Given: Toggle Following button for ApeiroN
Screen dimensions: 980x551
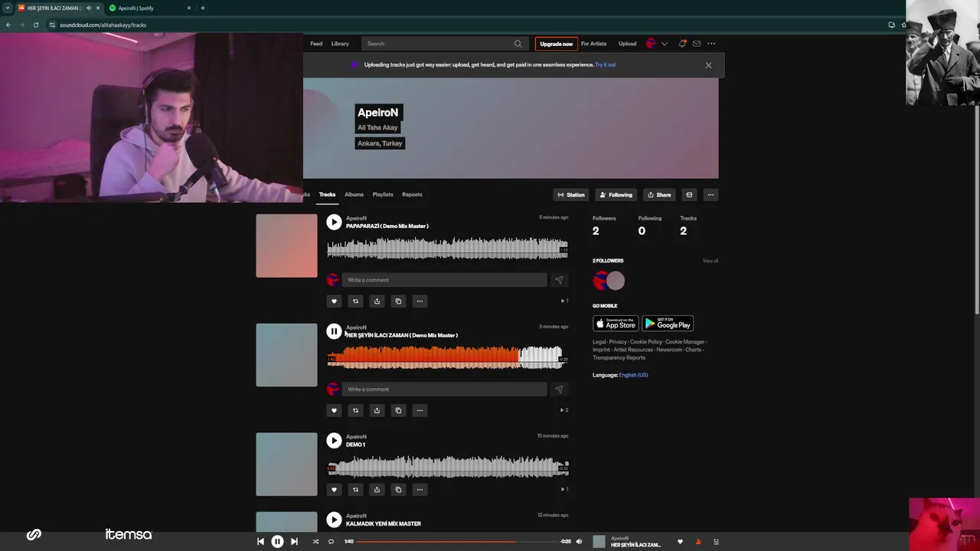Looking at the screenshot, I should (x=616, y=195).
